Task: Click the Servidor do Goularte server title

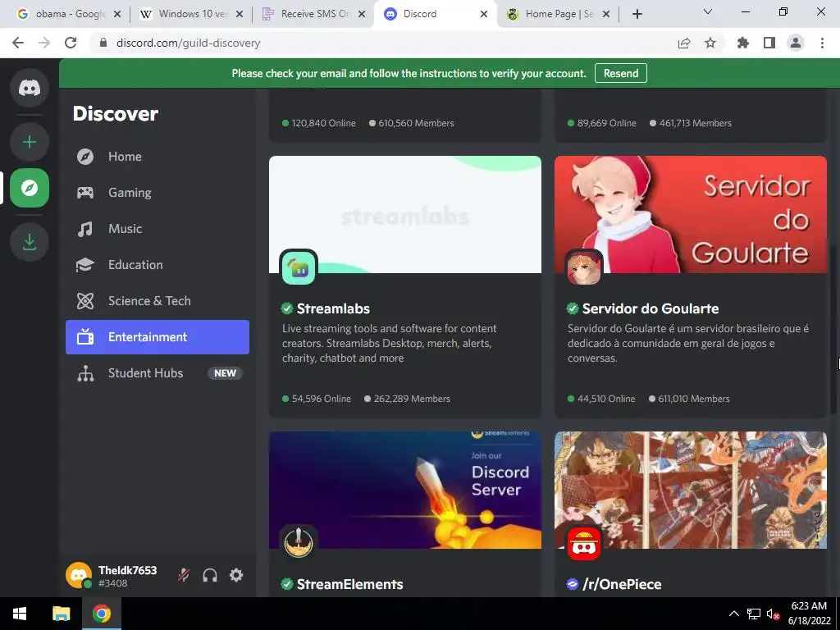Action: coord(651,308)
